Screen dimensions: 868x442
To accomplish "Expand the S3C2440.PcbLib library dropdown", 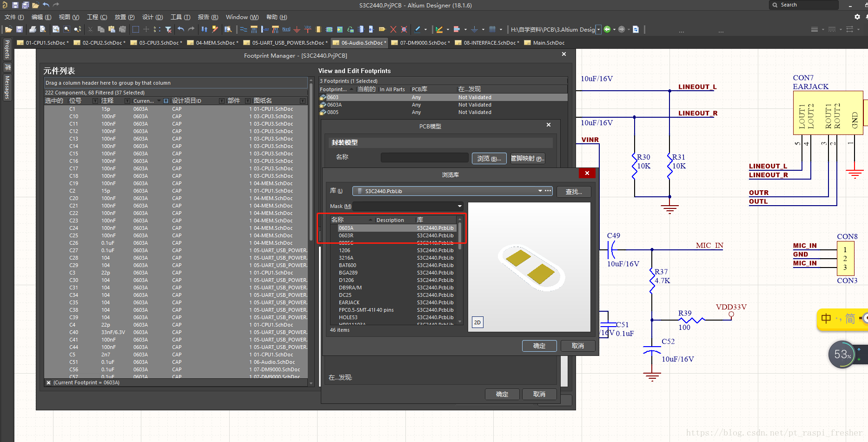I will pyautogui.click(x=540, y=191).
